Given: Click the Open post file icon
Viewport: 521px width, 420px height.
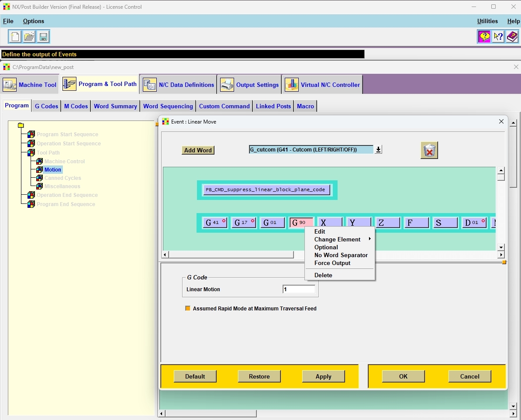Looking at the screenshot, I should point(29,37).
